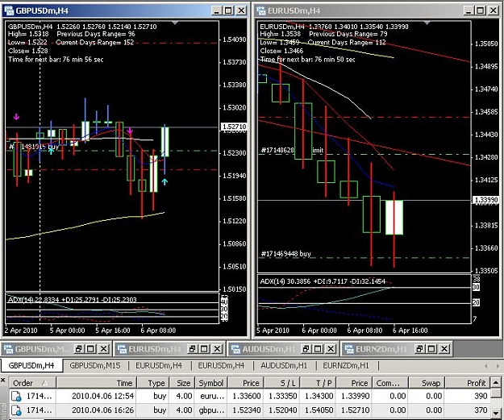Close the terminal panel with its X
This screenshot has height=420, width=504.
click(x=3, y=380)
